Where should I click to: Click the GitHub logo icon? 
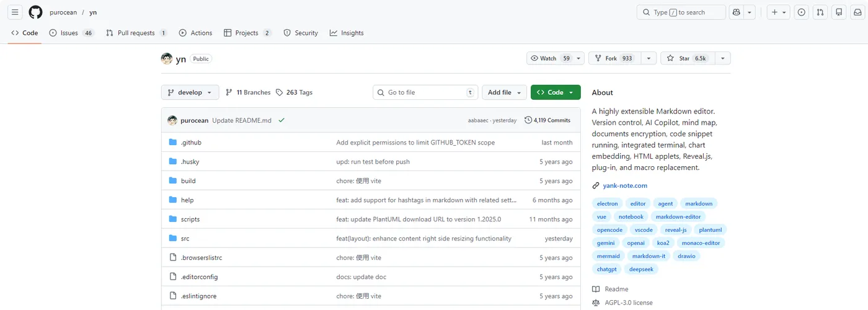click(35, 12)
